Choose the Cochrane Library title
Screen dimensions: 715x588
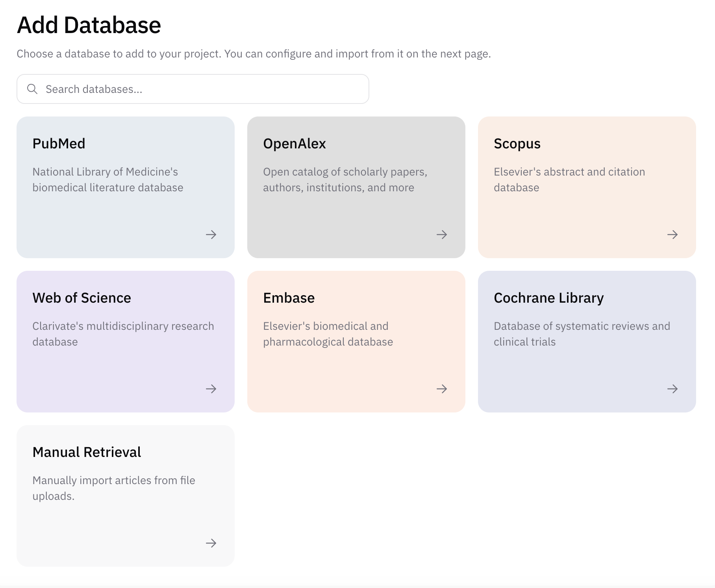click(x=548, y=298)
